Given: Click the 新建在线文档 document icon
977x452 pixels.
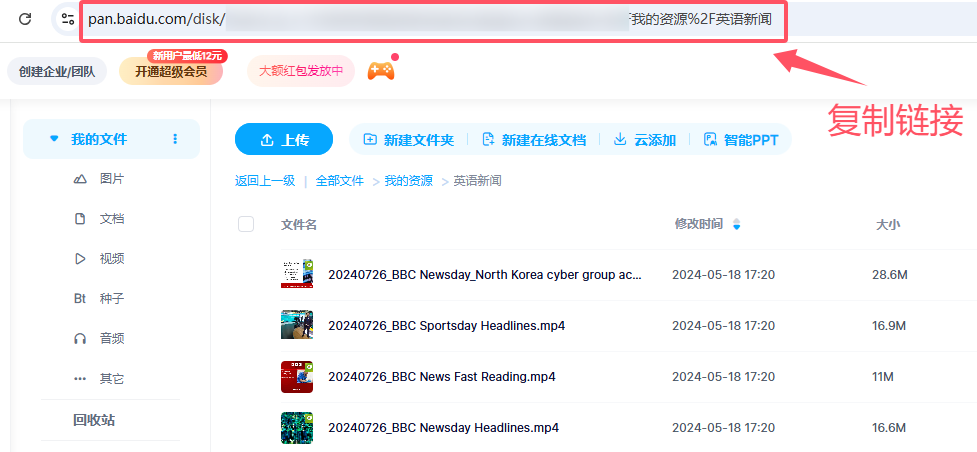Looking at the screenshot, I should [488, 139].
